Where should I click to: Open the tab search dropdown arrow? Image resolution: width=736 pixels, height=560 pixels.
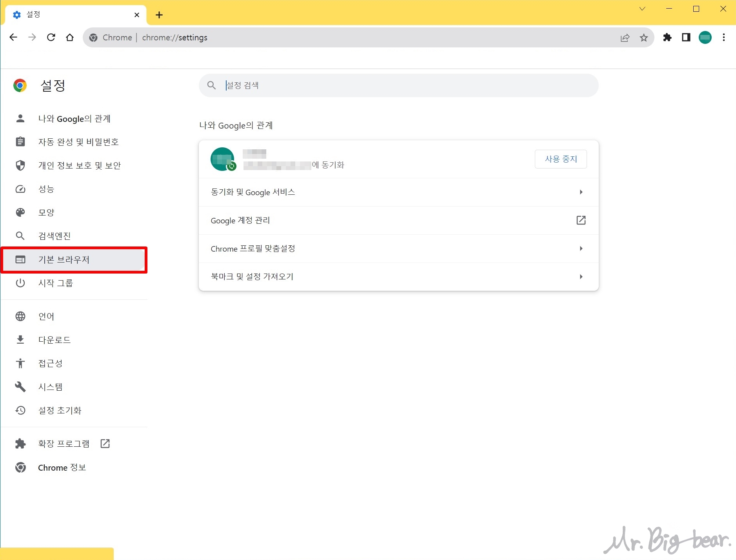642,9
